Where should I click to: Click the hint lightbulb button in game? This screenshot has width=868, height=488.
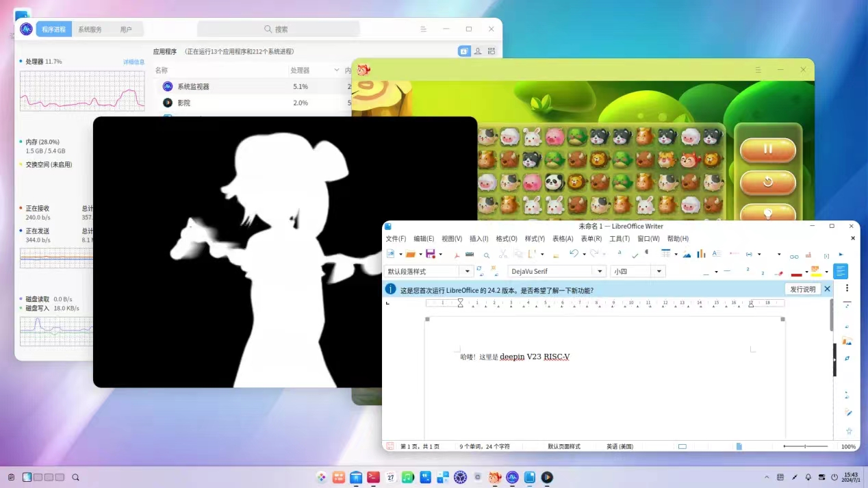tap(768, 212)
